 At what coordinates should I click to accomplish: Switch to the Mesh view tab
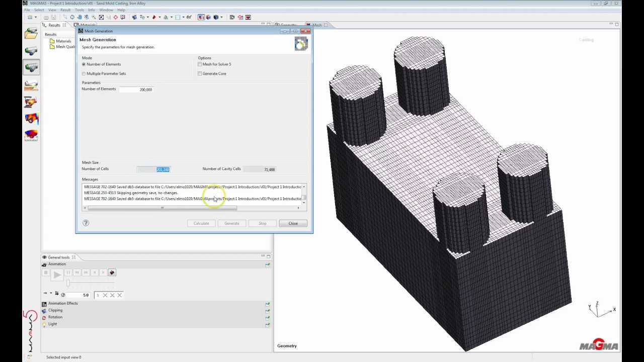tap(317, 25)
